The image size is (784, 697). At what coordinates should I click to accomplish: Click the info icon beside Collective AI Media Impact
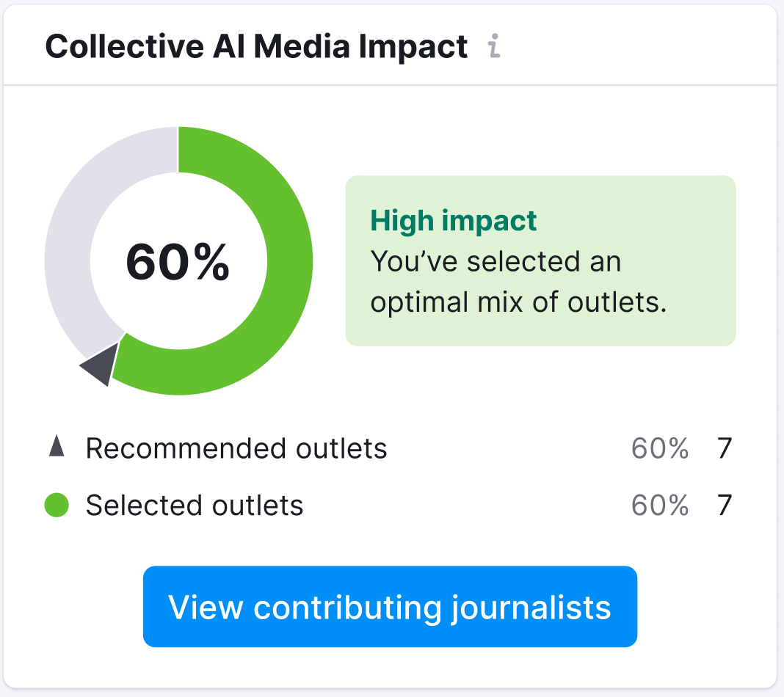pyautogui.click(x=493, y=46)
